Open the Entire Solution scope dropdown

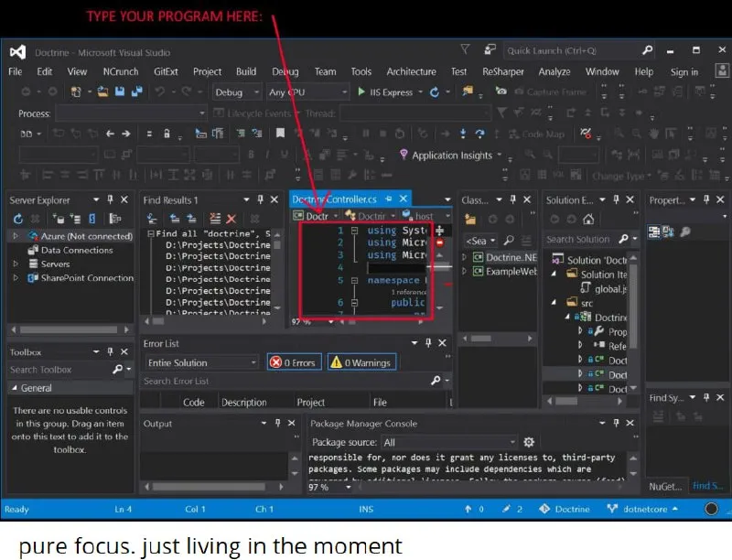click(x=201, y=362)
